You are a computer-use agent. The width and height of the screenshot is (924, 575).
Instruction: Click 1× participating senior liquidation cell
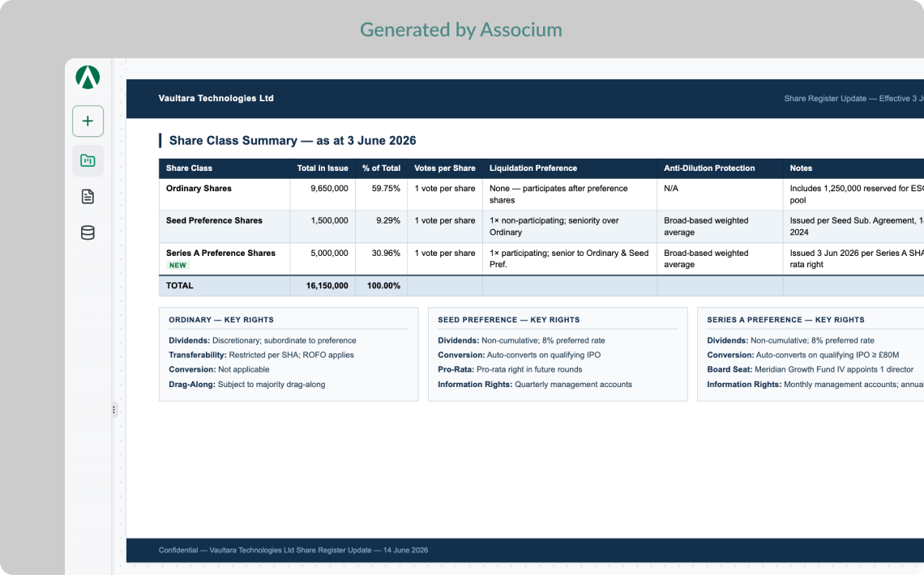click(569, 259)
